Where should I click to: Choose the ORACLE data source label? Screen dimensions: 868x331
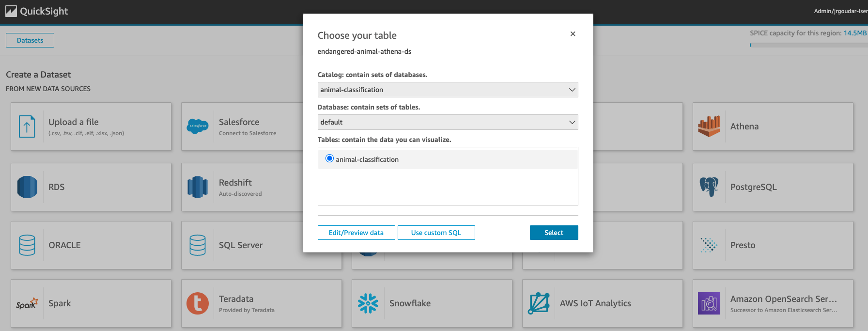[x=64, y=245]
